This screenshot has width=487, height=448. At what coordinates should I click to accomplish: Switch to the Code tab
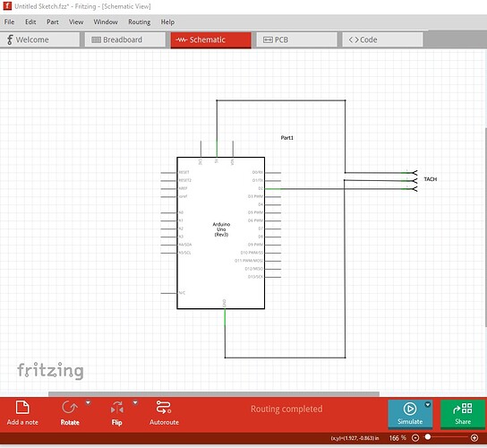click(382, 39)
